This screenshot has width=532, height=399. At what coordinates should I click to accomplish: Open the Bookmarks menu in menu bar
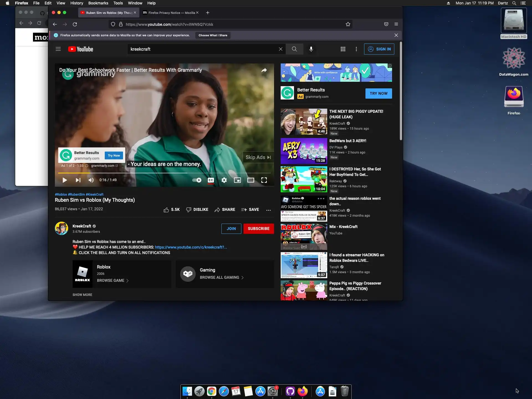tap(98, 3)
